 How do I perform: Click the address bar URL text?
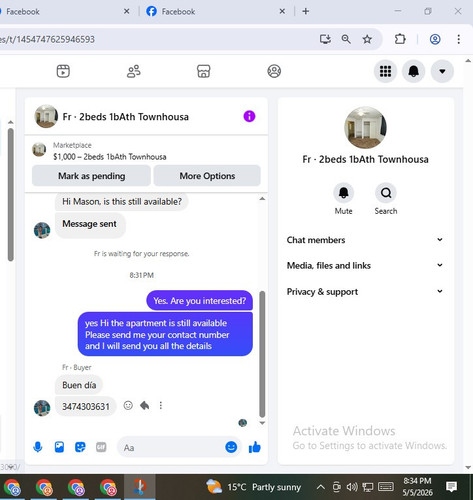coord(47,39)
